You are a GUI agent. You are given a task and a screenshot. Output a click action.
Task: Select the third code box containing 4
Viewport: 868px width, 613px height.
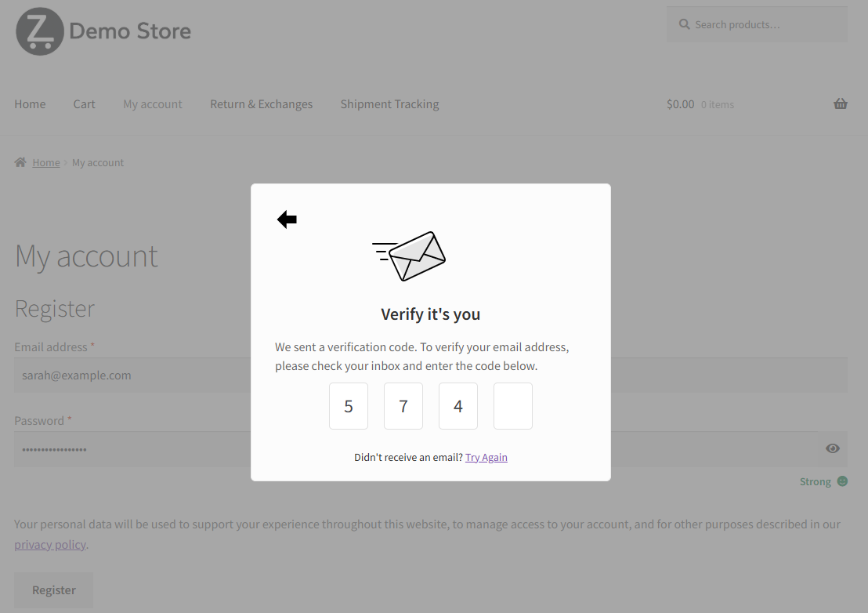pyautogui.click(x=458, y=406)
